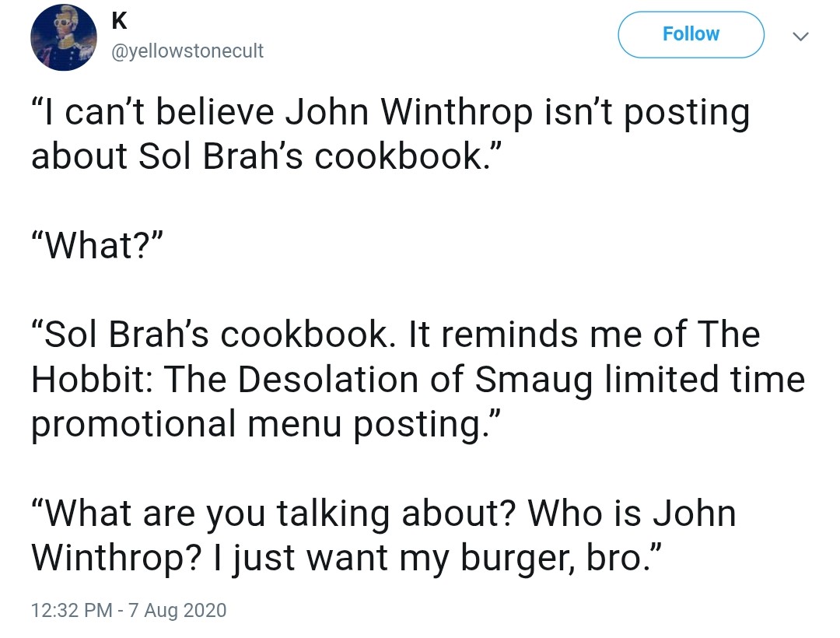Image resolution: width=840 pixels, height=638 pixels.
Task: Select the display name K
Action: tap(120, 22)
